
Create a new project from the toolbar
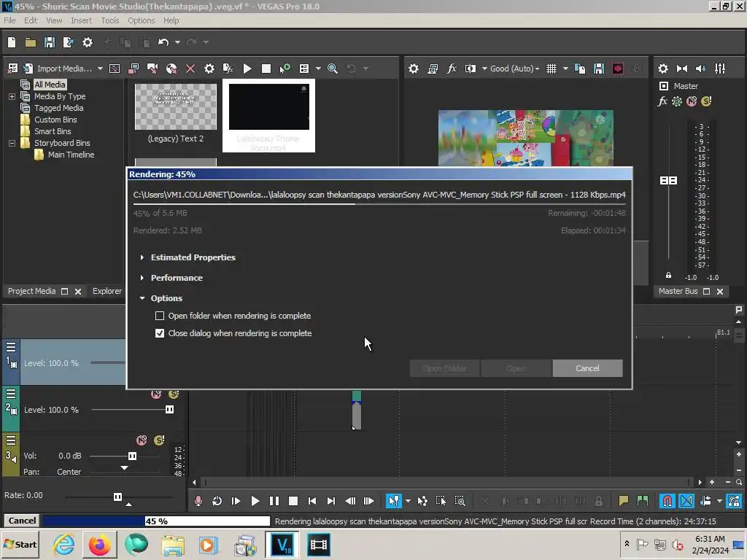pyautogui.click(x=12, y=42)
